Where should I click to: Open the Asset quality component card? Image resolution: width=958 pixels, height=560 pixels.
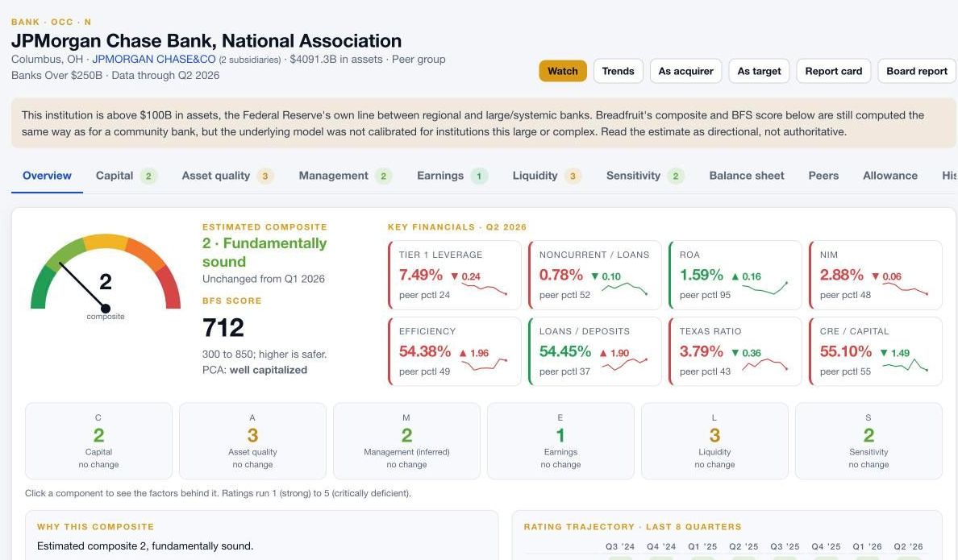252,440
